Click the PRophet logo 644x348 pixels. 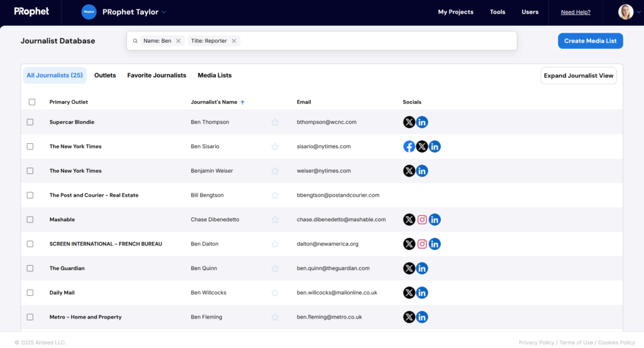[31, 11]
